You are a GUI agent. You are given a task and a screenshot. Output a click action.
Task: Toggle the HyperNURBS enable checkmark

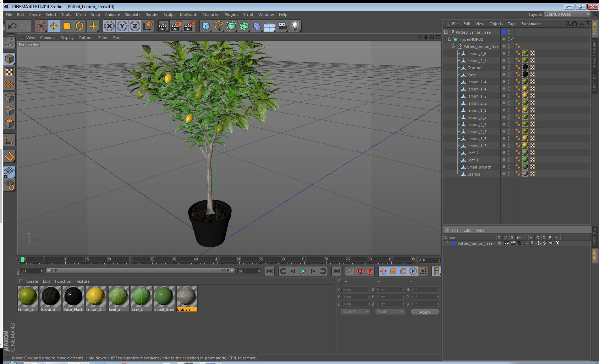(512, 39)
